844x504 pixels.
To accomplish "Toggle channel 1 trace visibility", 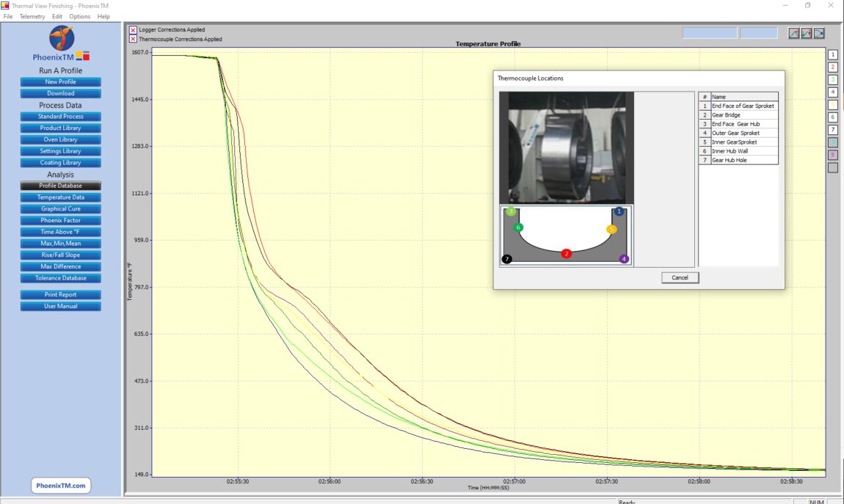I will pos(832,53).
